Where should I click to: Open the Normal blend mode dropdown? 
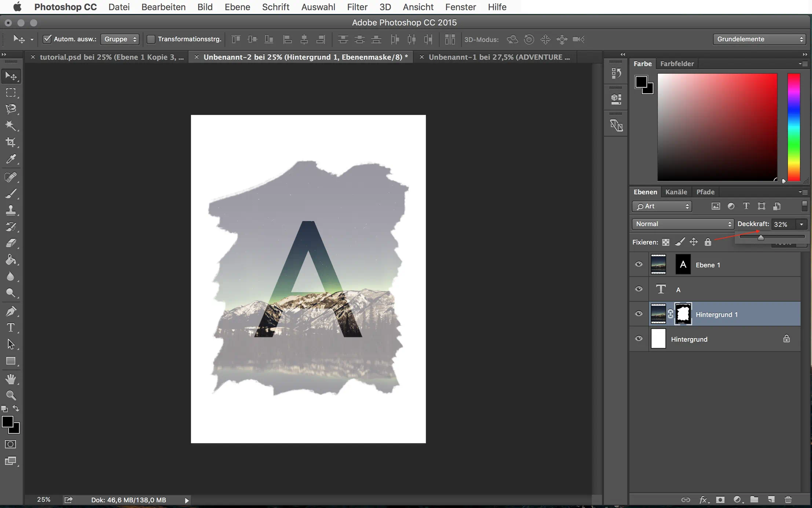(x=682, y=224)
